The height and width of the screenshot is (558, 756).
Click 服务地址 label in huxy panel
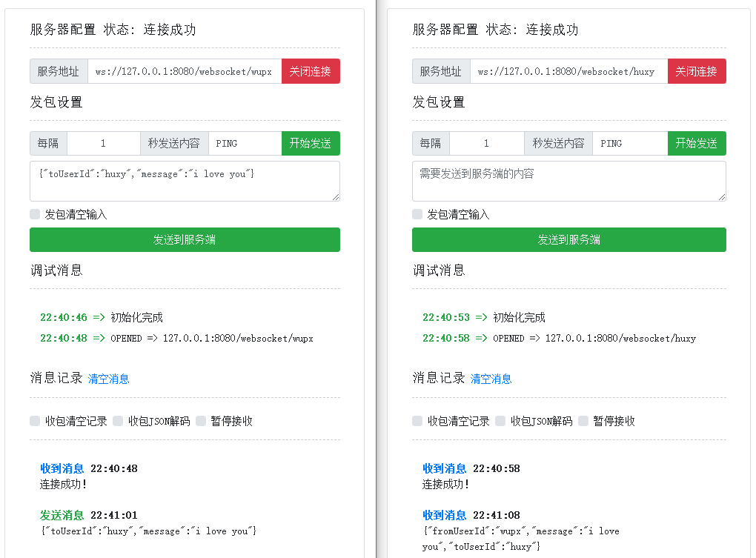441,71
